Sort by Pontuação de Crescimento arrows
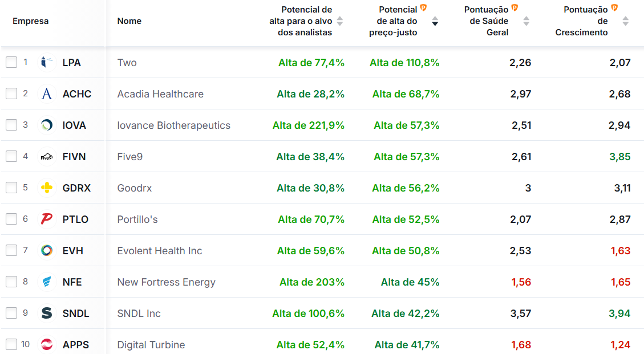 (626, 21)
